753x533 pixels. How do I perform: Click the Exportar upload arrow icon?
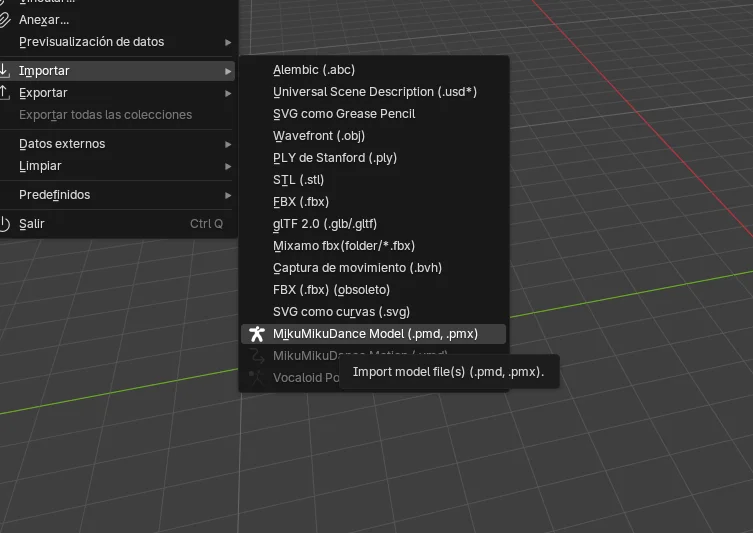(x=4, y=93)
